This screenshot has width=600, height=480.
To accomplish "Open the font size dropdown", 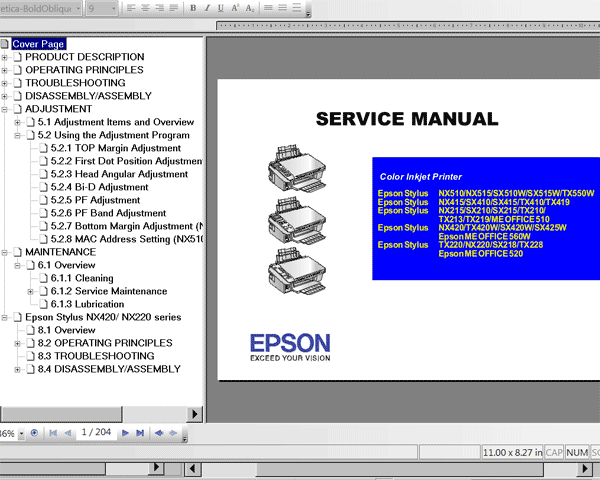I will click(x=114, y=8).
